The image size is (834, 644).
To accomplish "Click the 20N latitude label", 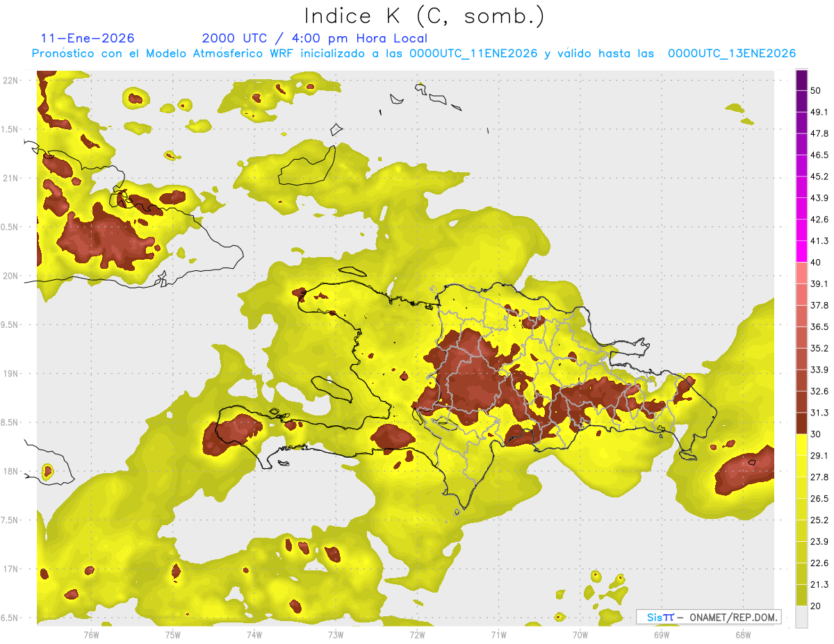I will pyautogui.click(x=10, y=276).
